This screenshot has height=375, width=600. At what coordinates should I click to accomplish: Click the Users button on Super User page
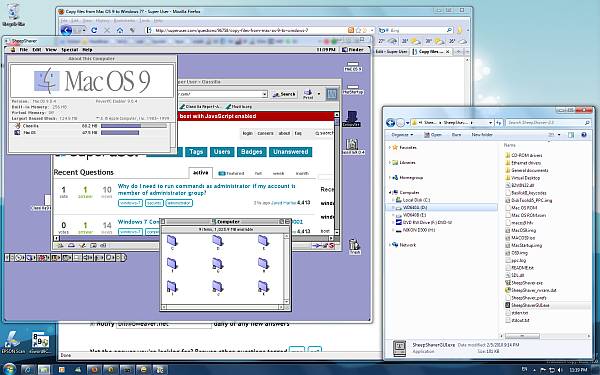[x=222, y=152]
